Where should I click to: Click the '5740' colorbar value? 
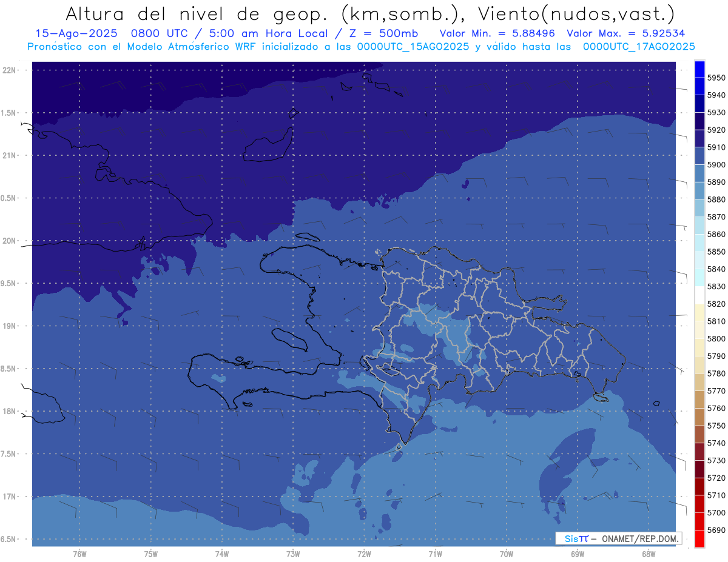point(716,443)
